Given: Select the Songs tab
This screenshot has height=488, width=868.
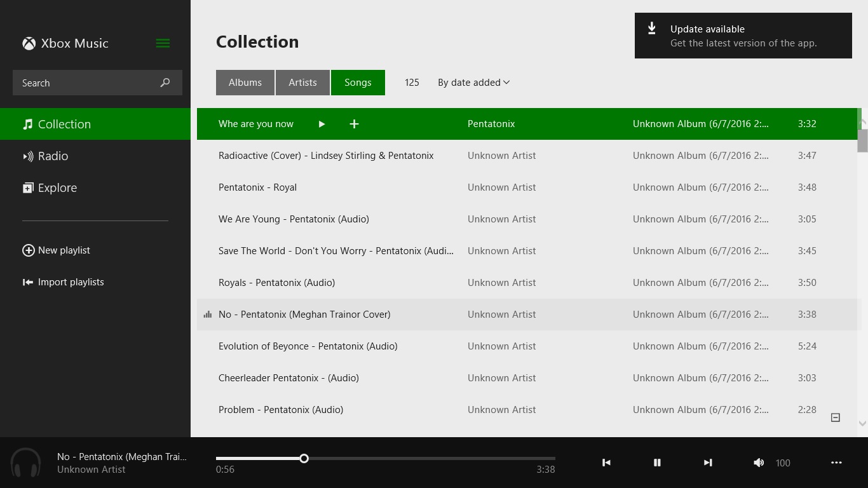Looking at the screenshot, I should (358, 83).
